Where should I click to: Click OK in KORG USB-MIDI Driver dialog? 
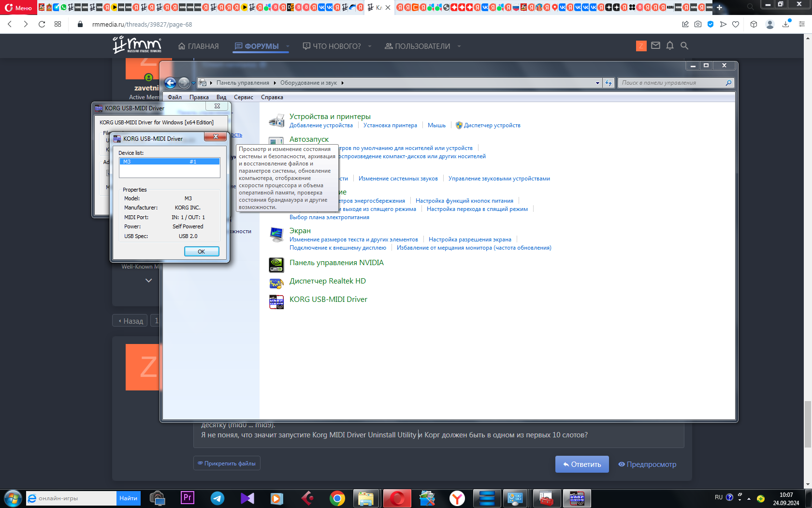coord(202,252)
